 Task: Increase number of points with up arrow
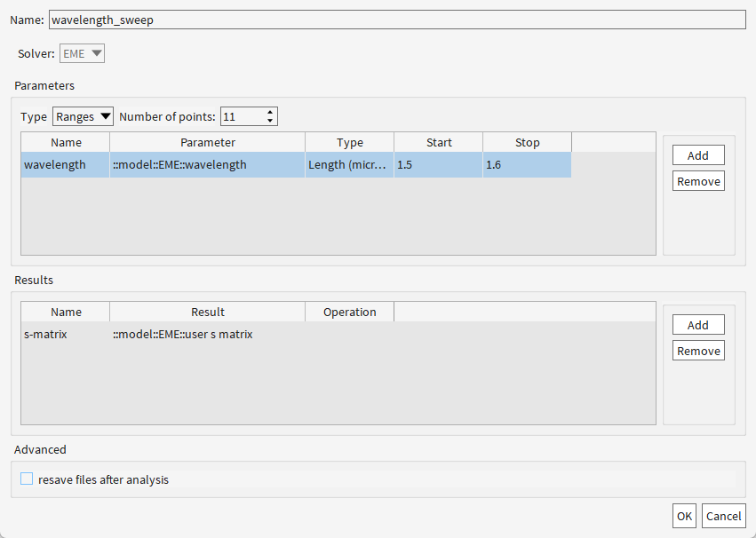[270, 113]
